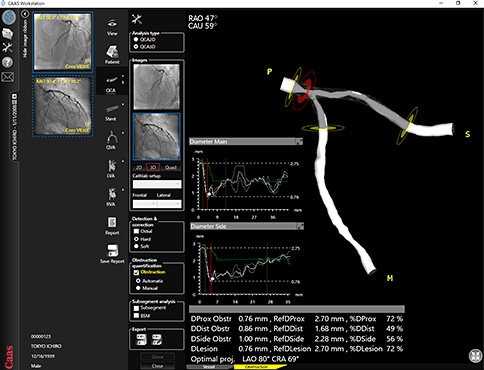Click the yellow P proximal label

tap(269, 72)
